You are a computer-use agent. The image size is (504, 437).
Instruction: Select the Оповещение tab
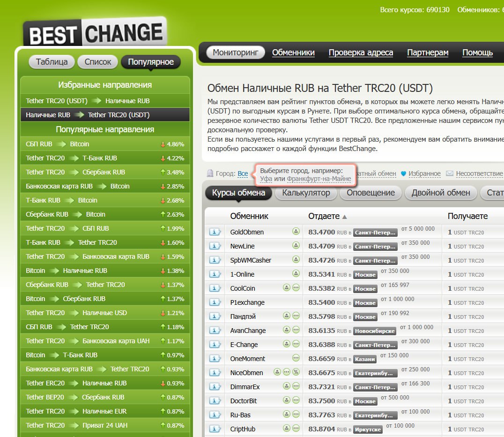pos(371,193)
